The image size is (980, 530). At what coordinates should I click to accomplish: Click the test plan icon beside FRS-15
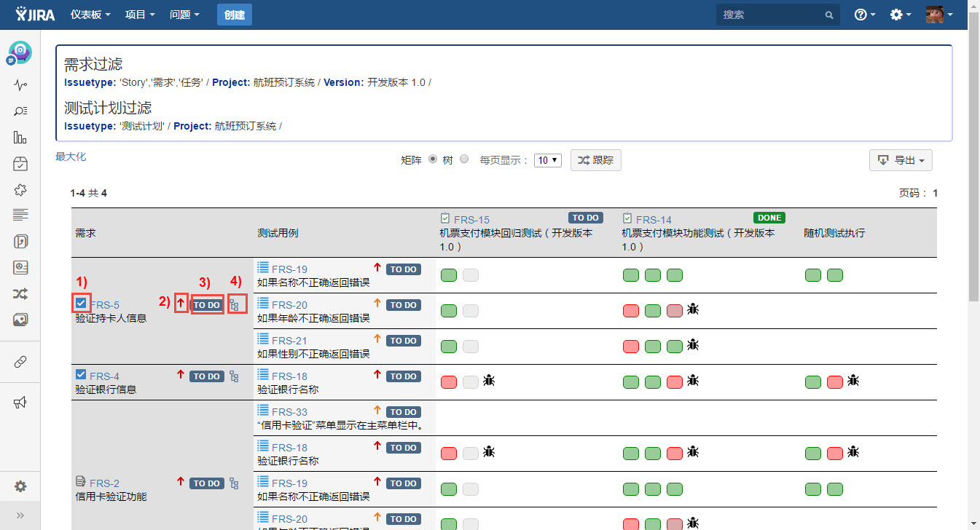[445, 218]
